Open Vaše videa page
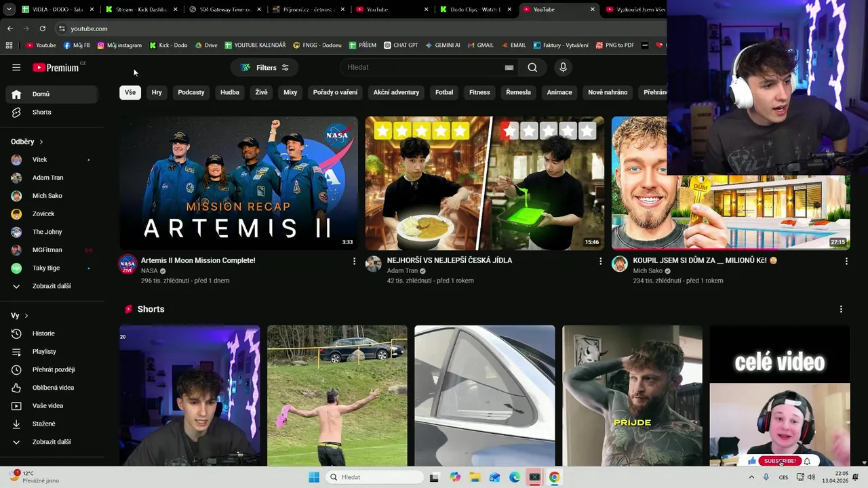 tap(52, 406)
